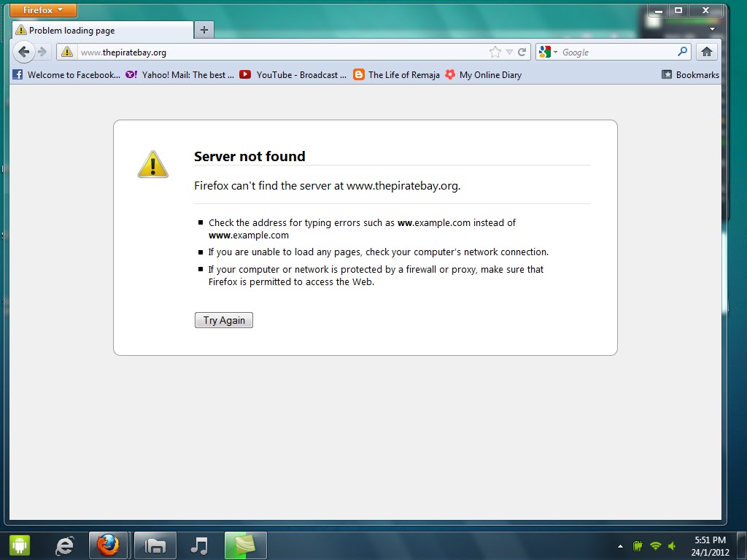Select the Problem loading page tab
Viewport: 747px width, 560px height.
[102, 31]
